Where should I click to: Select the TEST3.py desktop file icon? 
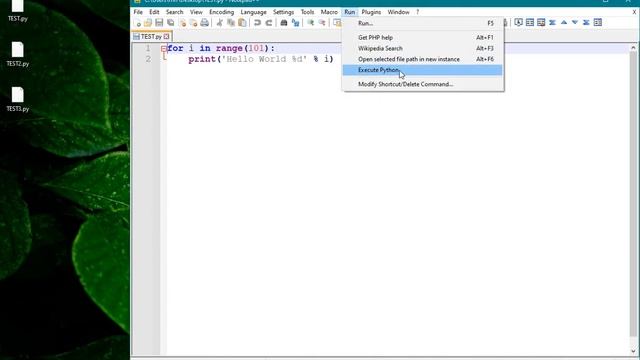pos(18,99)
